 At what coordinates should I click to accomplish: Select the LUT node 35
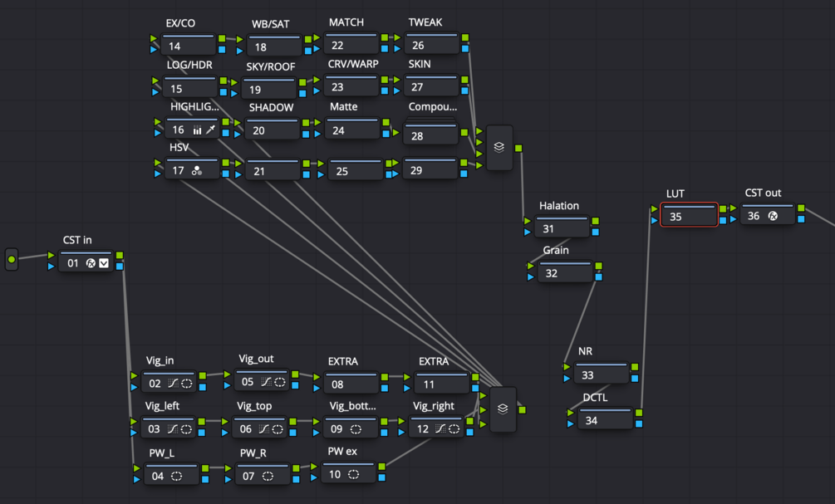click(689, 214)
